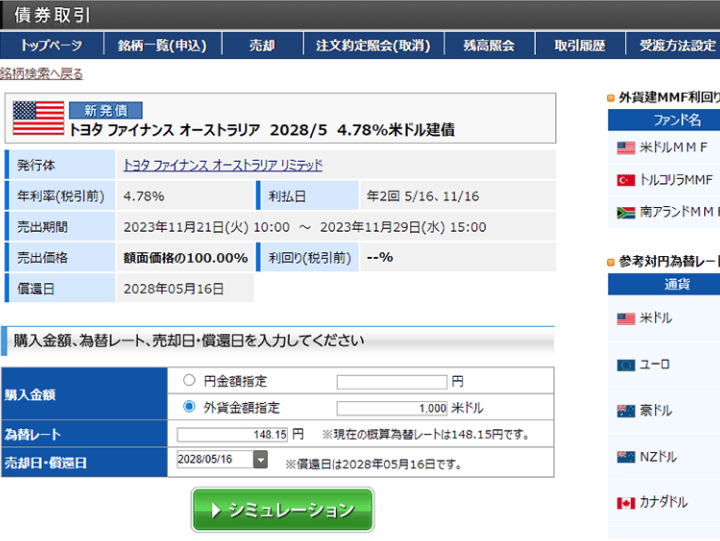Viewport: 720px width, 541px height.
Task: Click the 2028/05/16 date field
Action: (215, 459)
